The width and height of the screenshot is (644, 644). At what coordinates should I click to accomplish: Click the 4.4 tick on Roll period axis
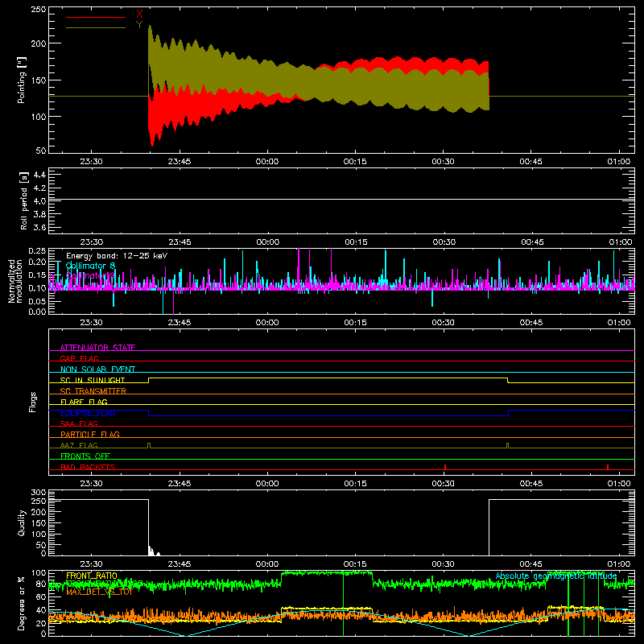click(x=39, y=175)
